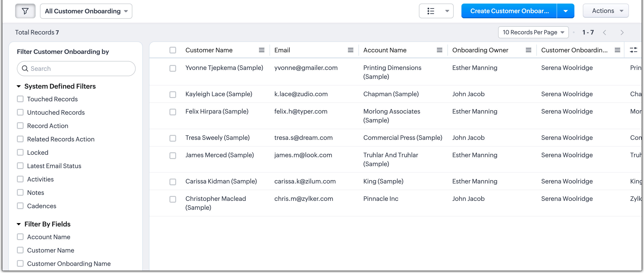Enable the Touched Records filter checkbox
Screen dimensions: 644x273
20,99
